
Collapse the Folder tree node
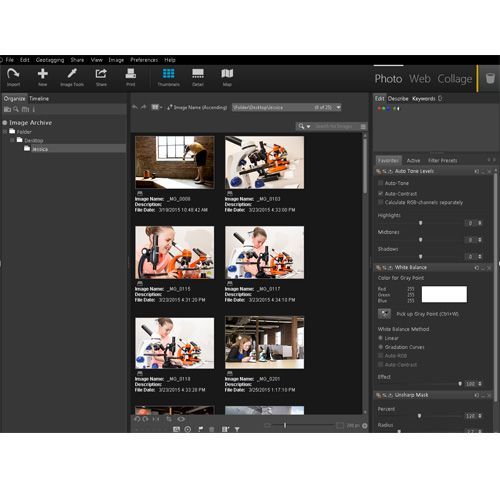tap(5, 132)
